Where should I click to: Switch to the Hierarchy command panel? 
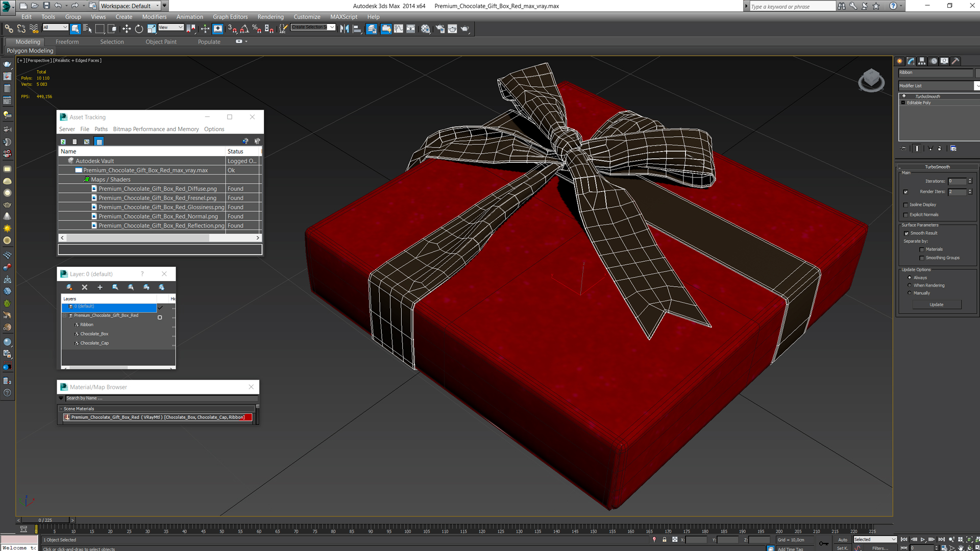coord(922,61)
